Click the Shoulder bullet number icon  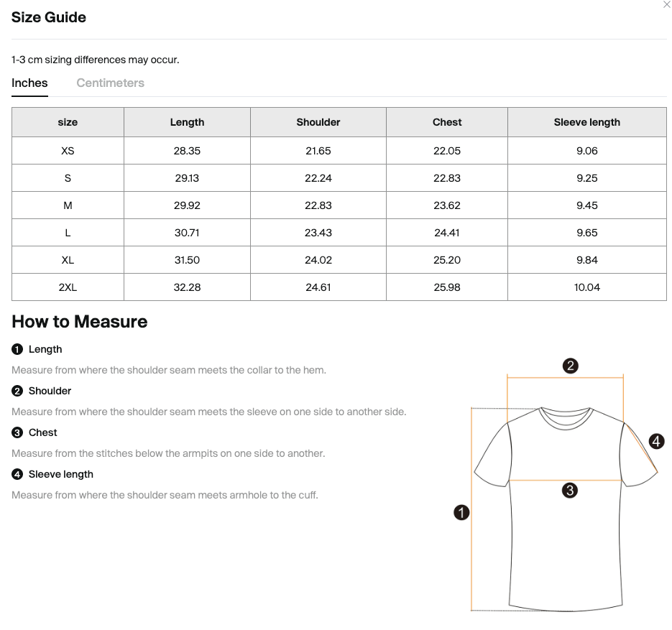coord(17,391)
